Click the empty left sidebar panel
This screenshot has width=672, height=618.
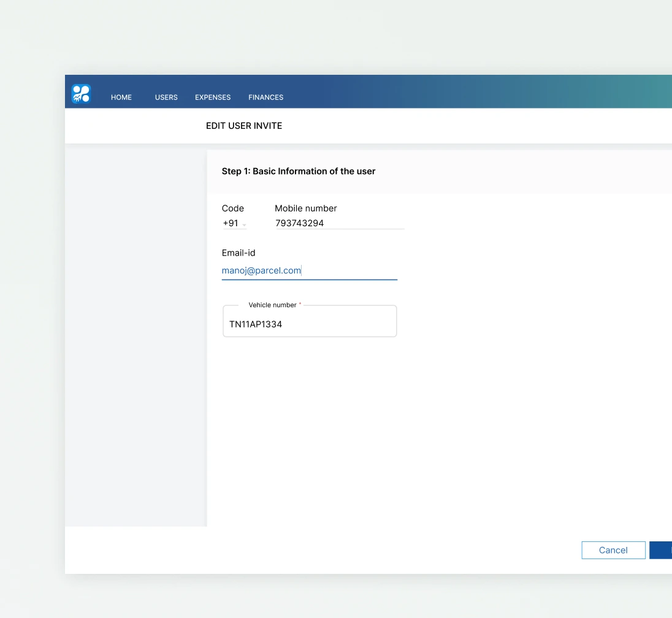(x=135, y=337)
